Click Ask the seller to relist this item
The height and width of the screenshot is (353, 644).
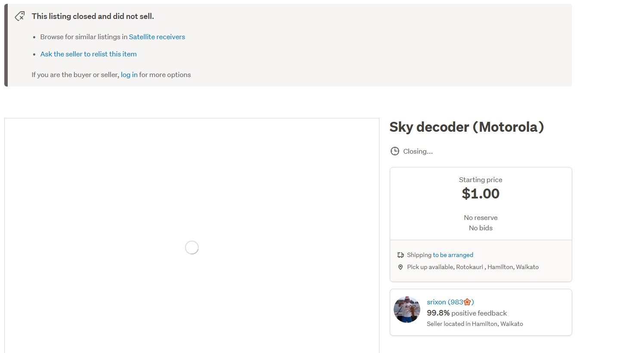pos(89,54)
